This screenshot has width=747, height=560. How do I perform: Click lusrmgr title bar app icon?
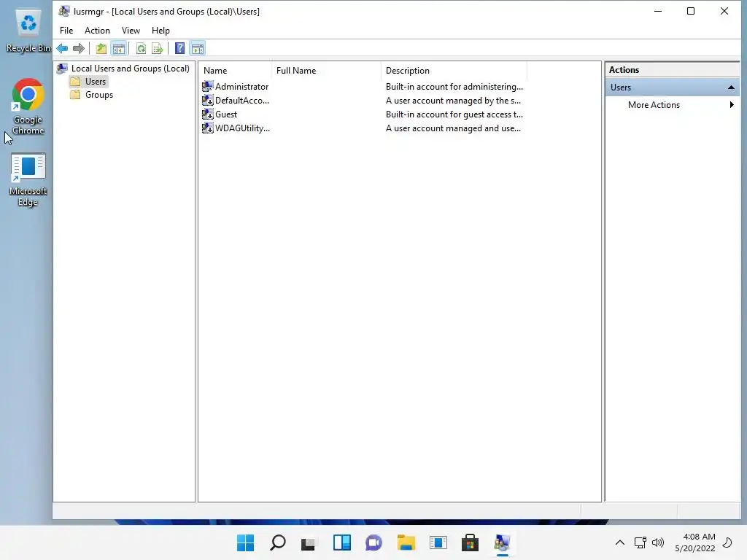pyautogui.click(x=64, y=11)
